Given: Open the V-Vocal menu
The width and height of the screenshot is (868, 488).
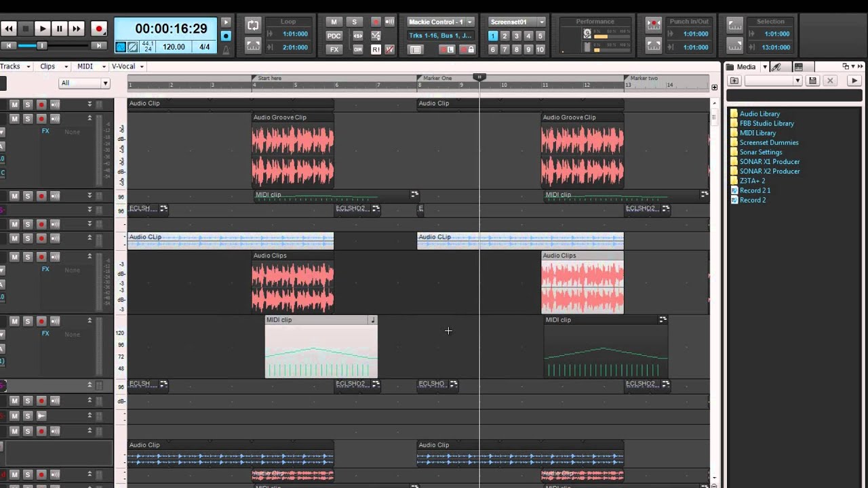Looking at the screenshot, I should tap(127, 66).
